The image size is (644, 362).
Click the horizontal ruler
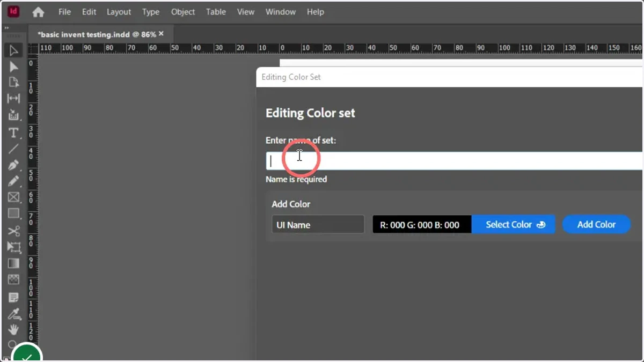point(341,48)
